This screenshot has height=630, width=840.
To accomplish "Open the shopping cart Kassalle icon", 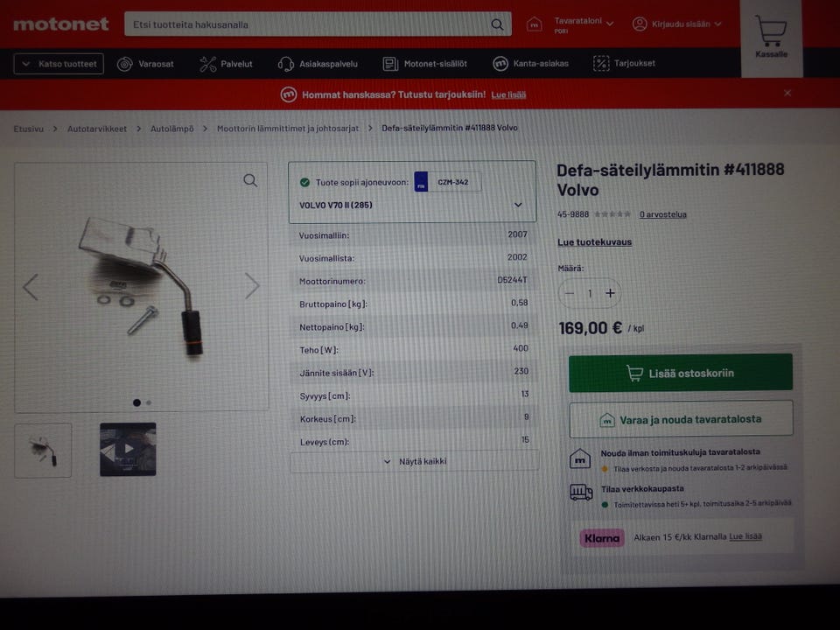I will 771,36.
